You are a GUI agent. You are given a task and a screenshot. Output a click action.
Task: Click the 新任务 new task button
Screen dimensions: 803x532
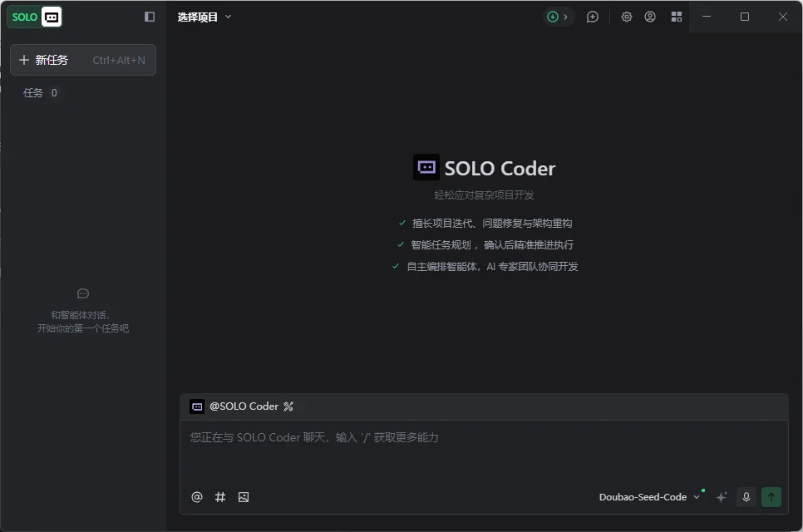(x=82, y=60)
